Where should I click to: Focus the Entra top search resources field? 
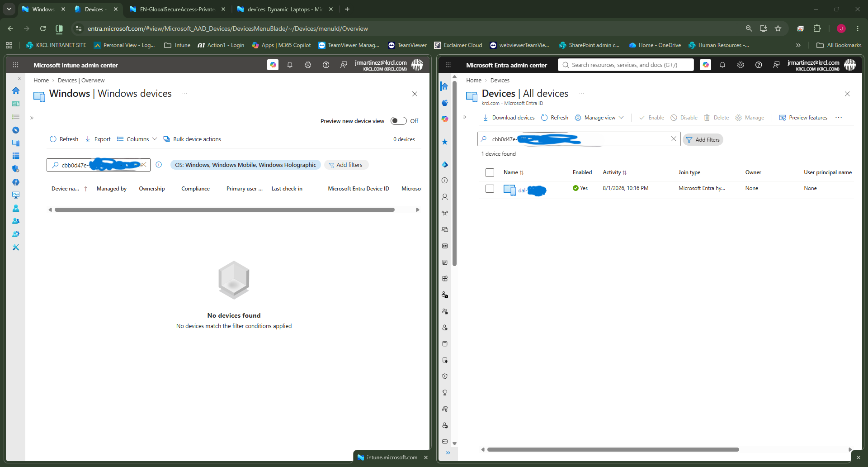pyautogui.click(x=626, y=65)
